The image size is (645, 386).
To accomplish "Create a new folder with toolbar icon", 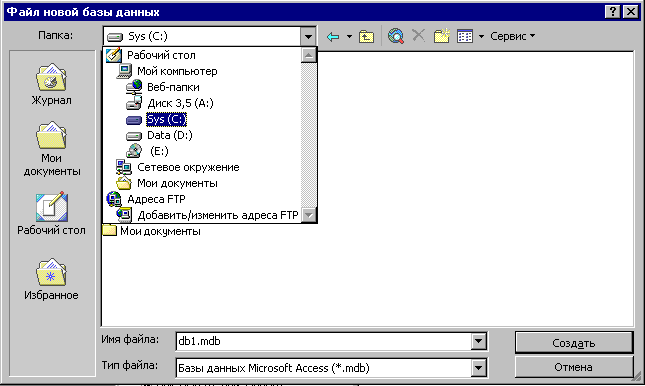I will [442, 36].
